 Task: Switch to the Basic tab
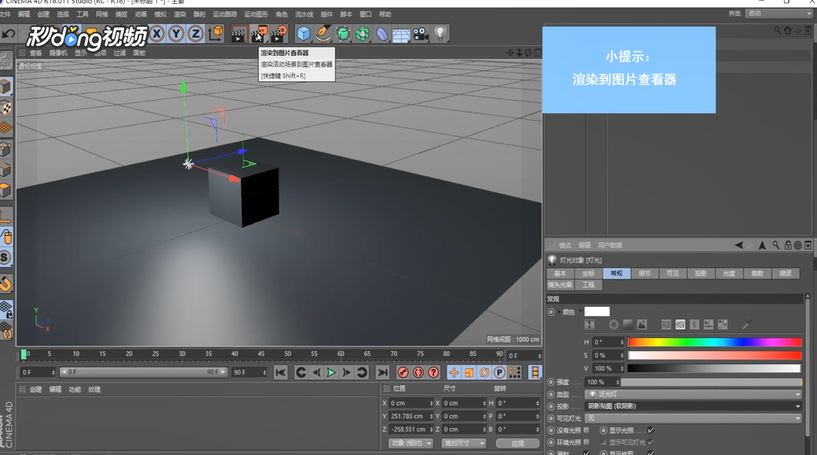point(560,273)
